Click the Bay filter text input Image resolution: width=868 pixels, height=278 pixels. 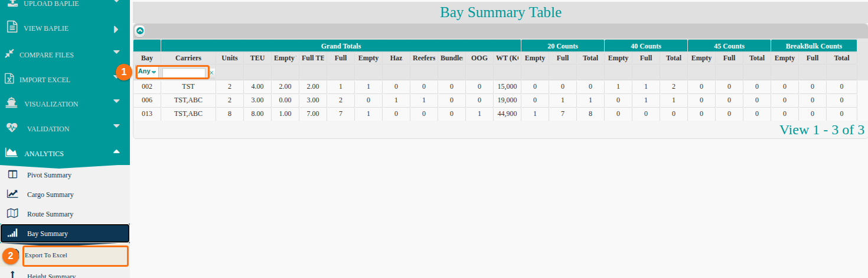(184, 73)
